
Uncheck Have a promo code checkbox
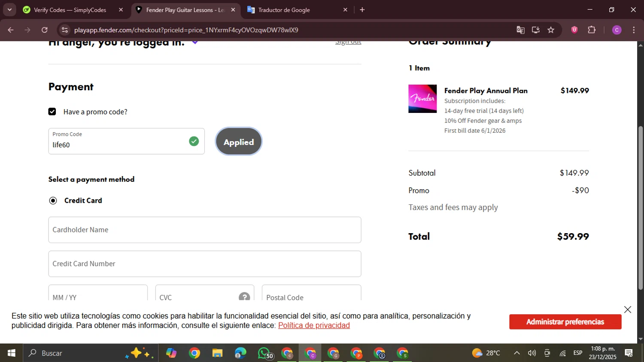[52, 112]
